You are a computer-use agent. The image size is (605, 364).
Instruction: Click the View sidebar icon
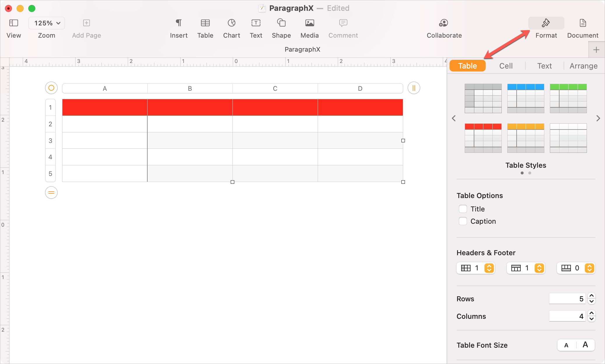(x=14, y=23)
